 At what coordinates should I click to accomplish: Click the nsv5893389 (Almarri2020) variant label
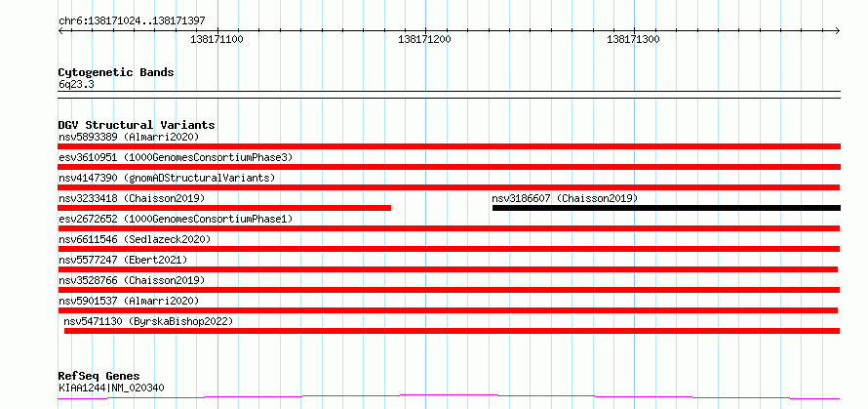(x=129, y=137)
